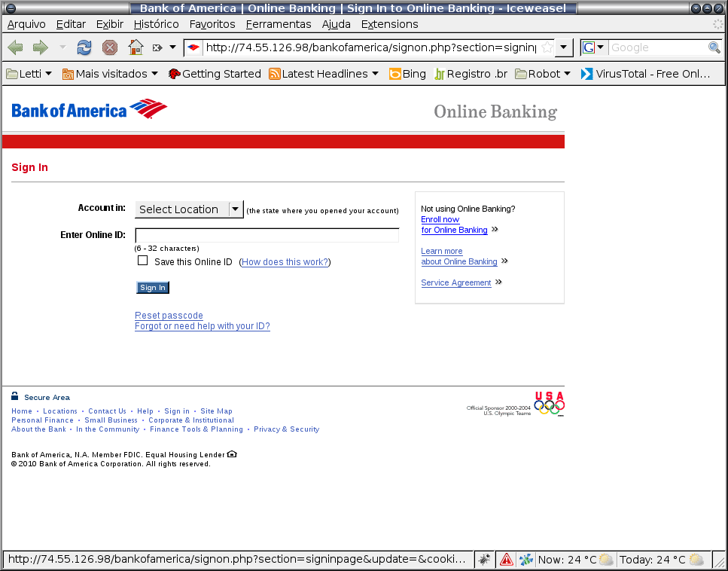
Task: Open the Contact Us footer link
Action: point(107,411)
